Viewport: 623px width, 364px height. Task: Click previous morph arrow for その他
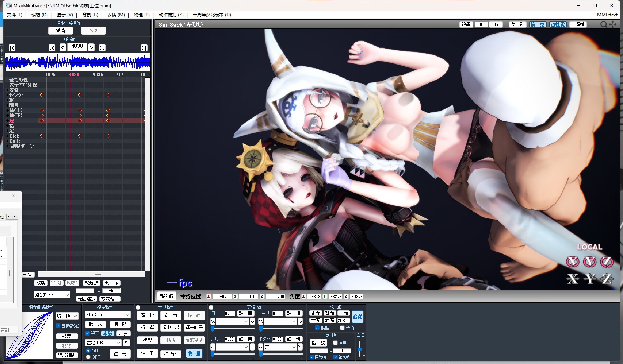coord(261,347)
